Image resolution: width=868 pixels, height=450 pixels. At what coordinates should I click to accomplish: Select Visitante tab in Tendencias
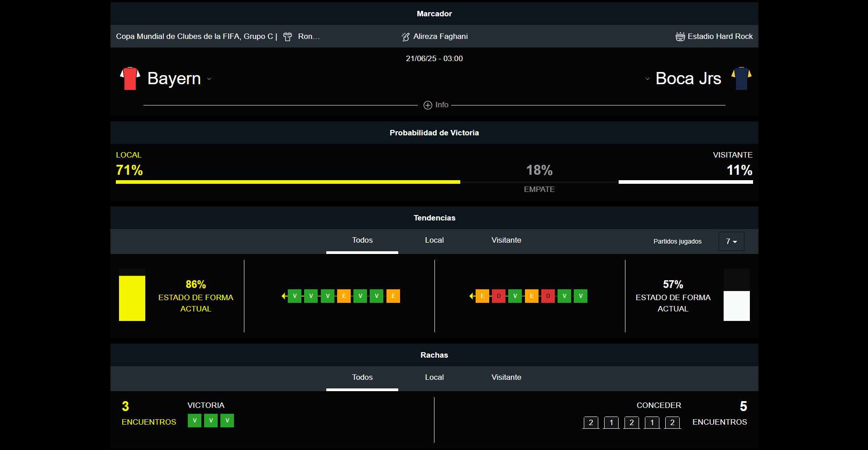click(506, 240)
